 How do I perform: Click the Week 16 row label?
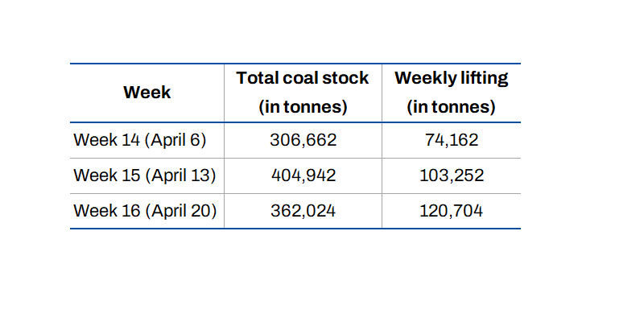[107, 211]
